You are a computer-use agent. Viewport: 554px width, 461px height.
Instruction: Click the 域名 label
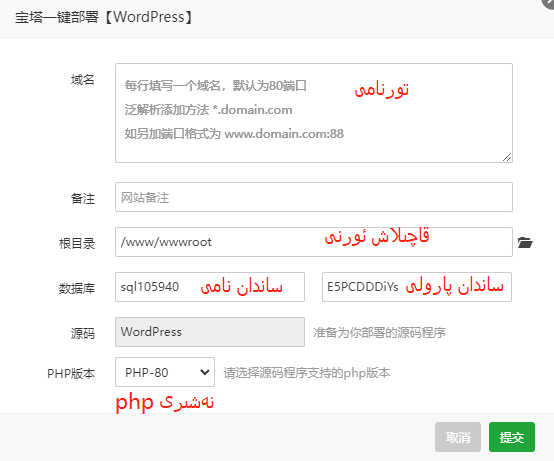pos(83,80)
